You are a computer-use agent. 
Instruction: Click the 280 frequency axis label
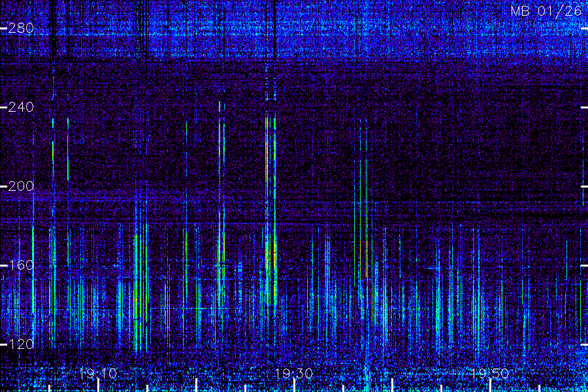[x=21, y=28]
